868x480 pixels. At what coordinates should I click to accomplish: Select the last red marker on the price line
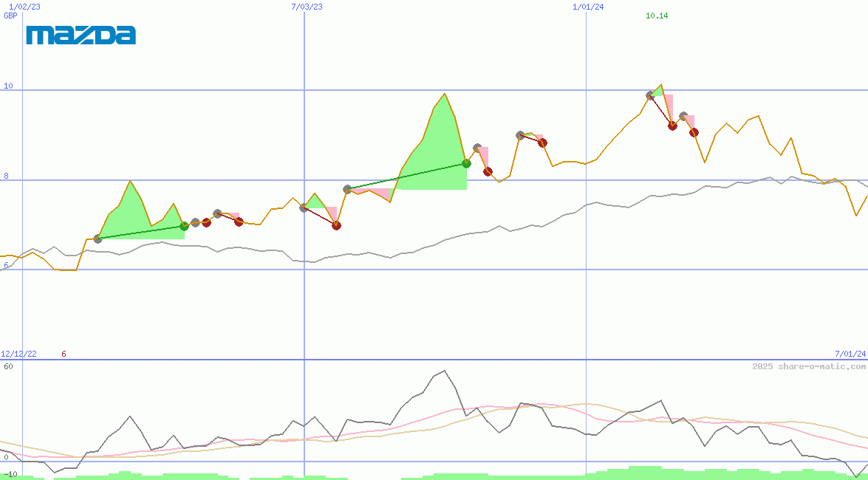[694, 133]
